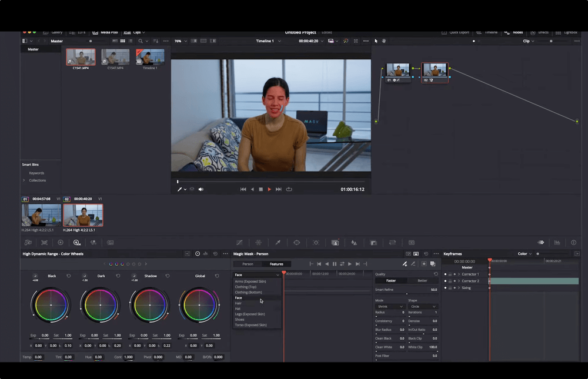Reset the Magic Mask Quality settings

pyautogui.click(x=436, y=274)
